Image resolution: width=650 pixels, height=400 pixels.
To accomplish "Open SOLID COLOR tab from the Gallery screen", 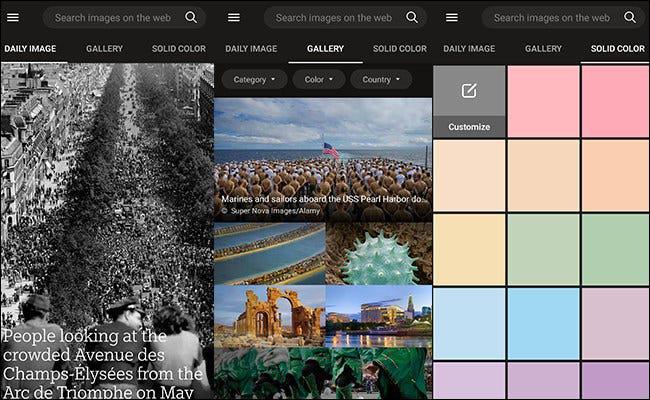I will [400, 48].
